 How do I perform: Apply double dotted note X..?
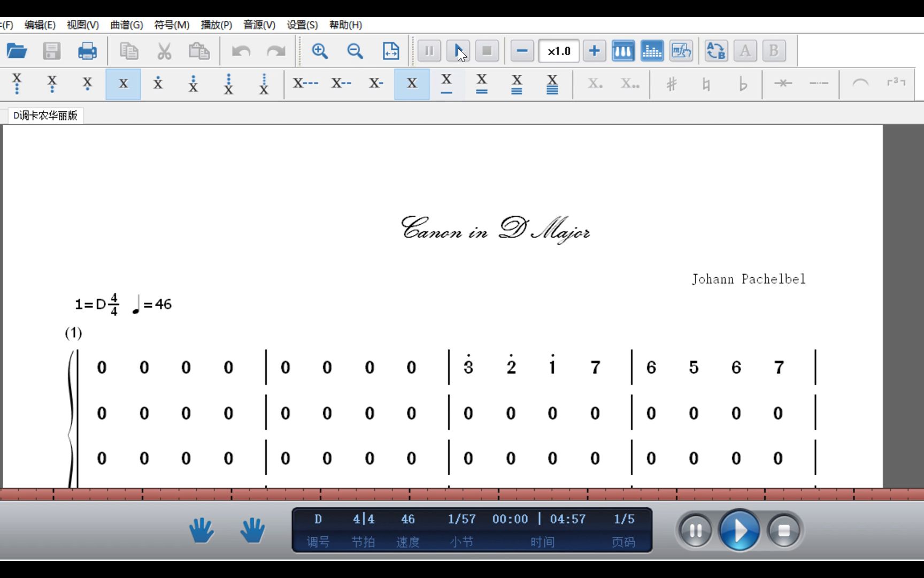pyautogui.click(x=630, y=84)
